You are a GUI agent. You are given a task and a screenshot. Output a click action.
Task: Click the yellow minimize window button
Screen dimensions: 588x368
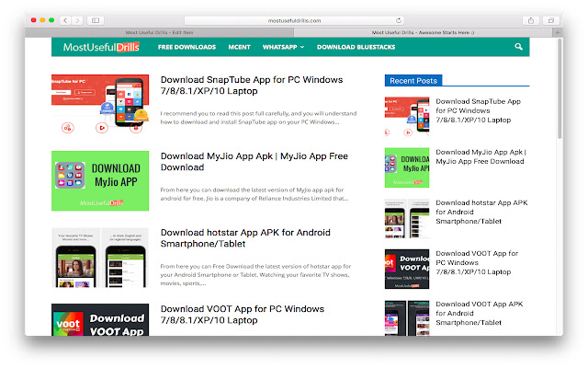(x=42, y=20)
